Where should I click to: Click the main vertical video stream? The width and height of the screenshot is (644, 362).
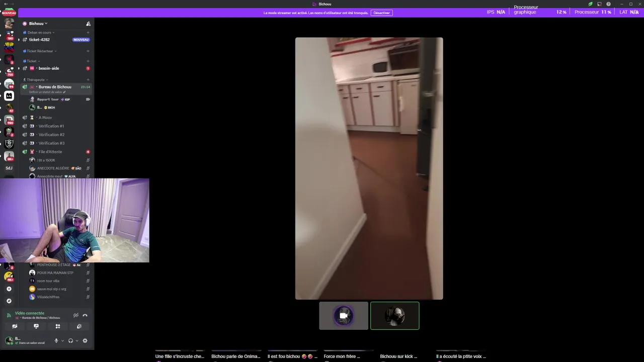(x=369, y=168)
